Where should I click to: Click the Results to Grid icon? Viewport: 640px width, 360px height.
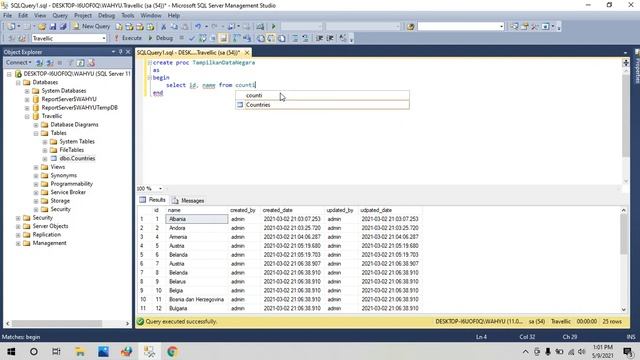click(271, 38)
